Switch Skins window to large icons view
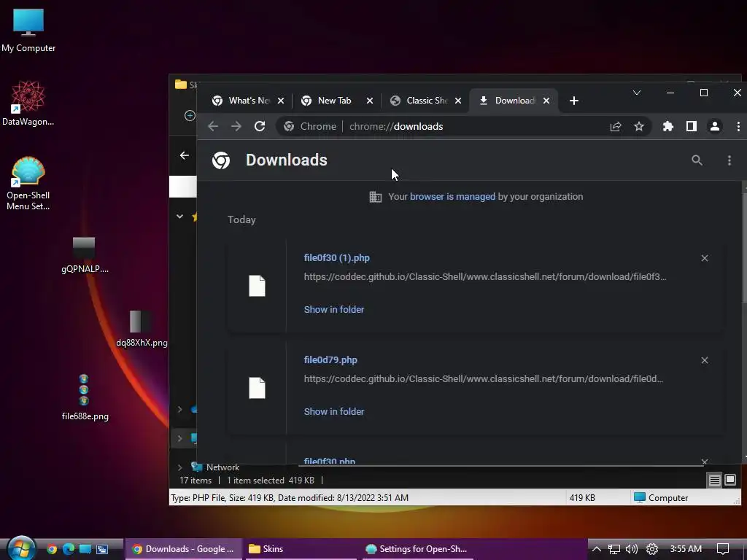Screen dimensions: 747x560 (729, 480)
